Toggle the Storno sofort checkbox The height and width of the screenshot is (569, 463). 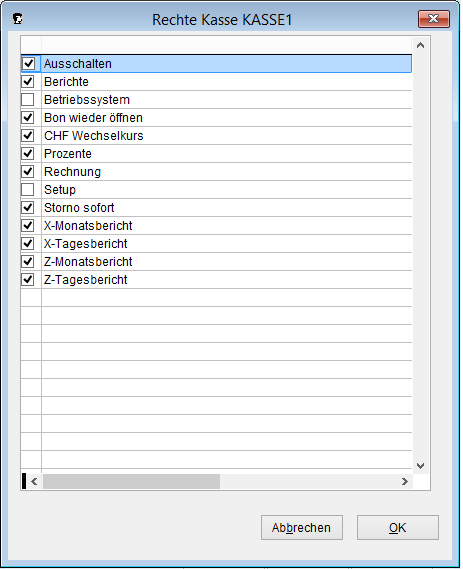(x=28, y=208)
